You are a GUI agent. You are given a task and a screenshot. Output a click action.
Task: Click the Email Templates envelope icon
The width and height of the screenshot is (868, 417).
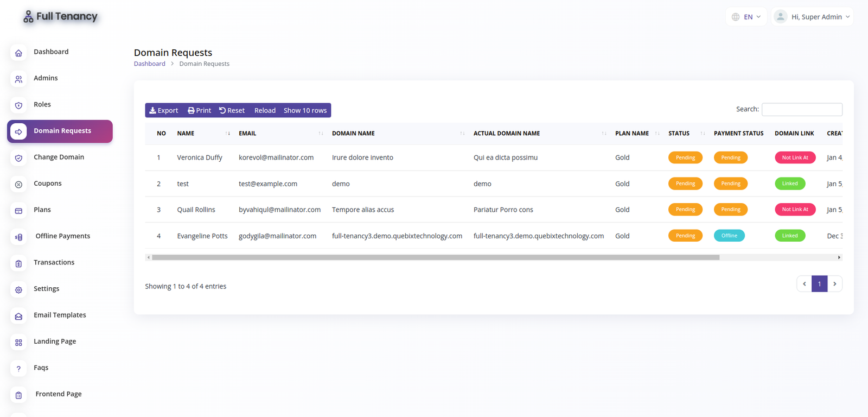18,316
